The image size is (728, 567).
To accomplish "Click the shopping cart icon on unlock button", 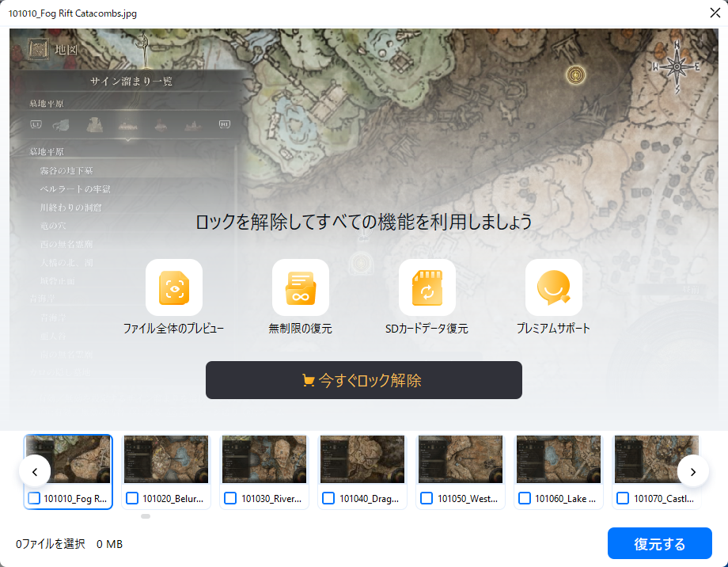I will pos(308,381).
